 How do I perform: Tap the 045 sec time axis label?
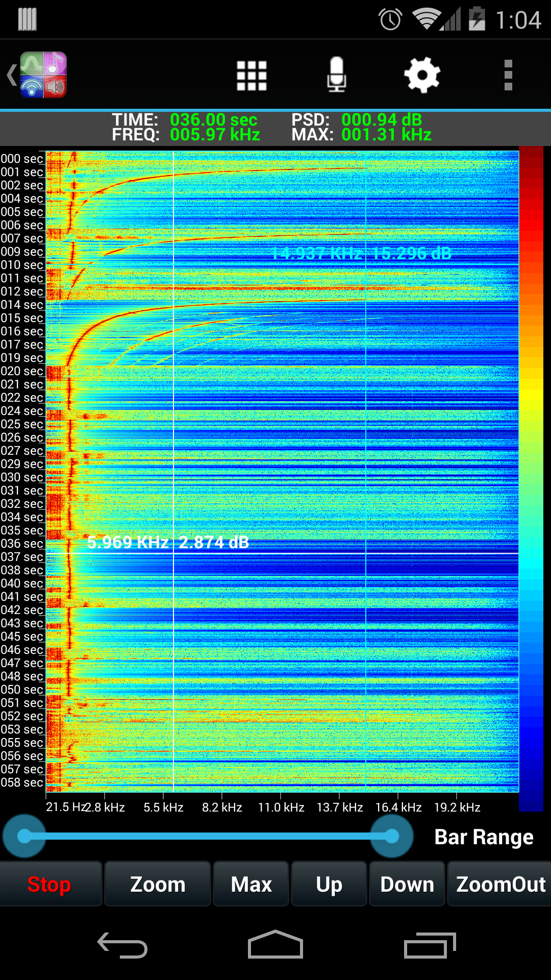tap(22, 636)
